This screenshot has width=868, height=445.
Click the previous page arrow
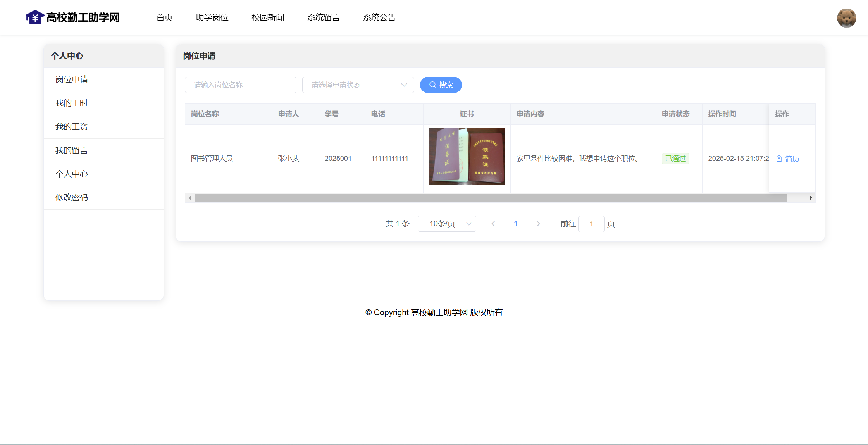(493, 224)
